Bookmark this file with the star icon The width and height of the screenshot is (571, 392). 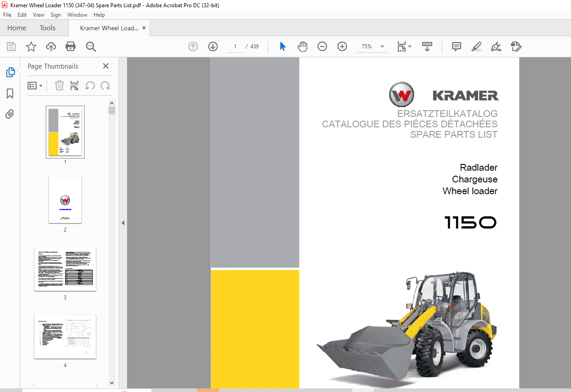click(x=31, y=47)
